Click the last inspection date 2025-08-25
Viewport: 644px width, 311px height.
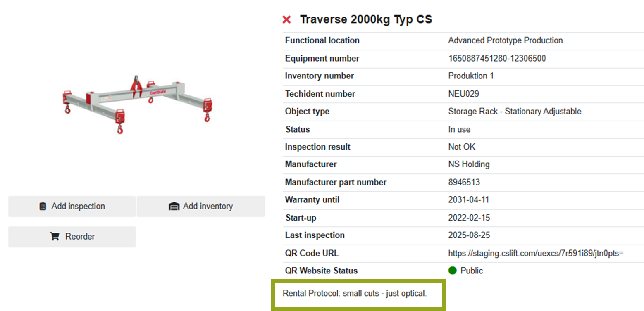(x=468, y=235)
